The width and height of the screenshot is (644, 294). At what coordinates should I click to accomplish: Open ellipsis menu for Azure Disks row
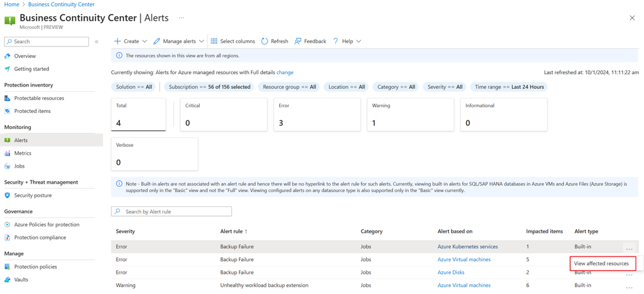click(x=629, y=275)
